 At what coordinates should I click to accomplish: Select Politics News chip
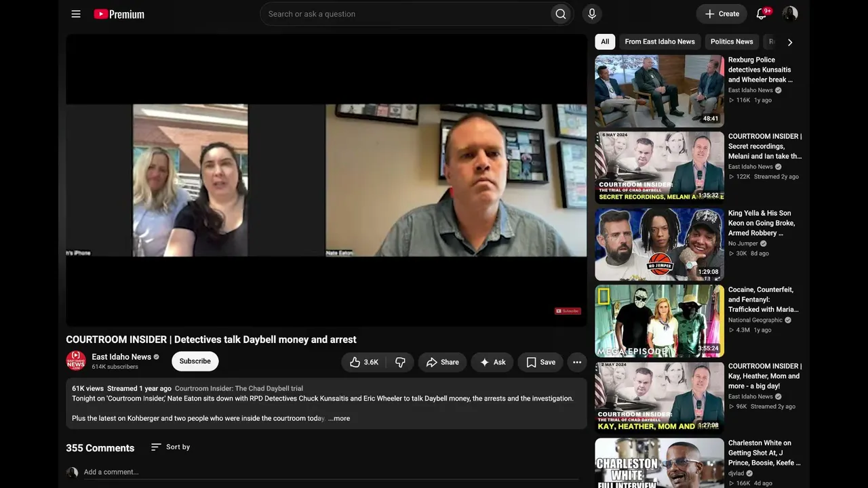click(732, 41)
